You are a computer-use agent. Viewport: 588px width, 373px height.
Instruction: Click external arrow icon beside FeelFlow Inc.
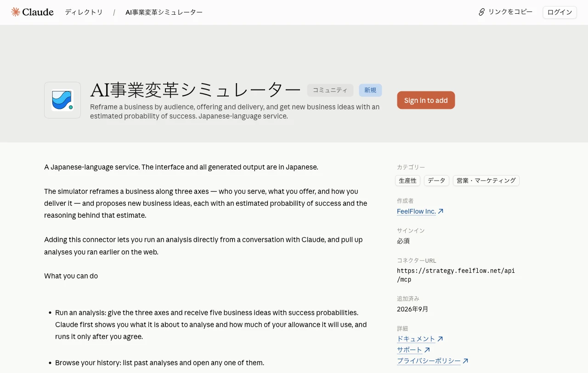pyautogui.click(x=441, y=211)
